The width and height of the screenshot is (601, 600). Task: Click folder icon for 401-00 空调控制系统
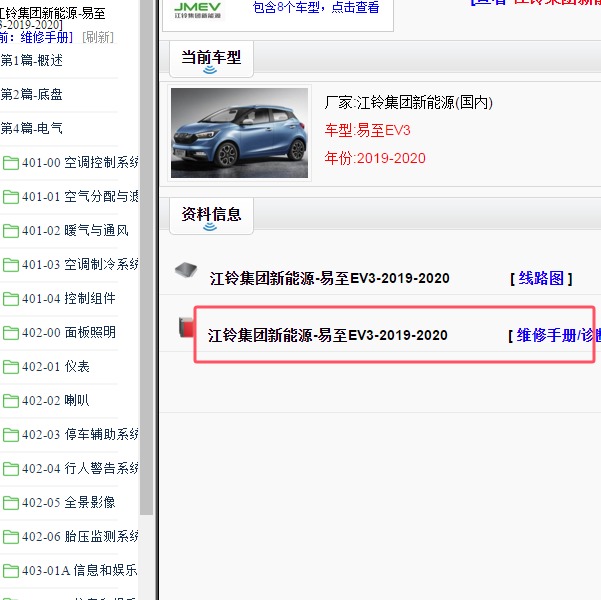click(x=11, y=163)
